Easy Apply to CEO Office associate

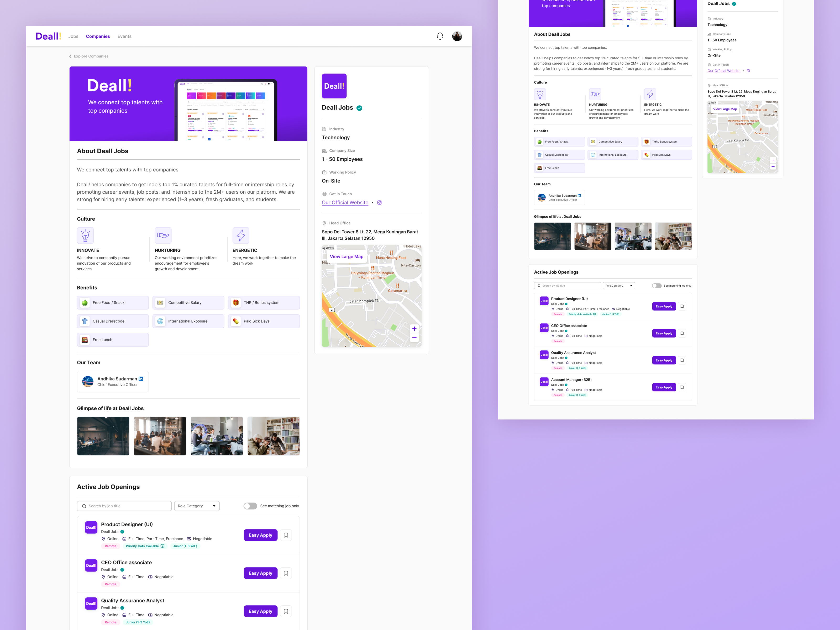(260, 573)
